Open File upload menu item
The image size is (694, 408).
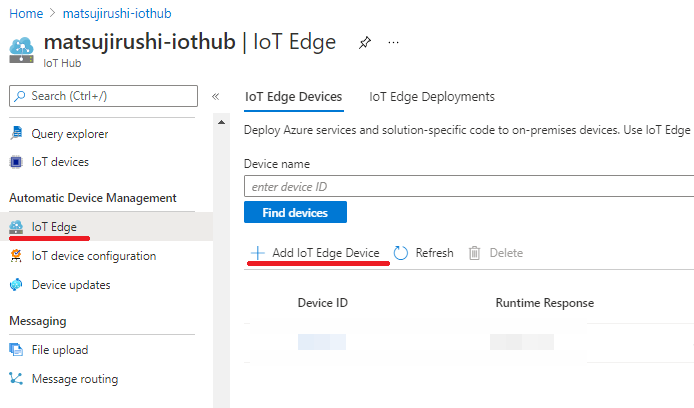60,350
